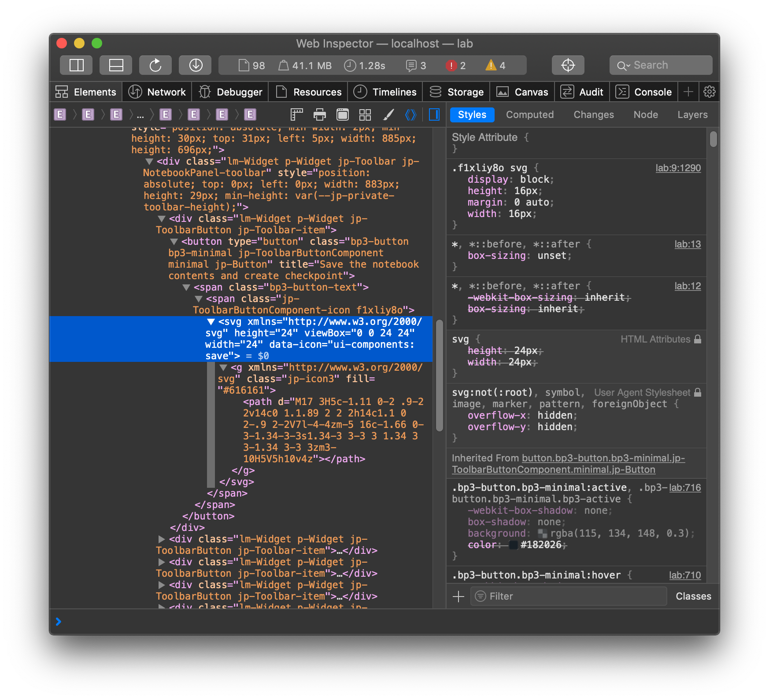Collapse the selected svg element
Screen dimensions: 769x700
tap(211, 322)
